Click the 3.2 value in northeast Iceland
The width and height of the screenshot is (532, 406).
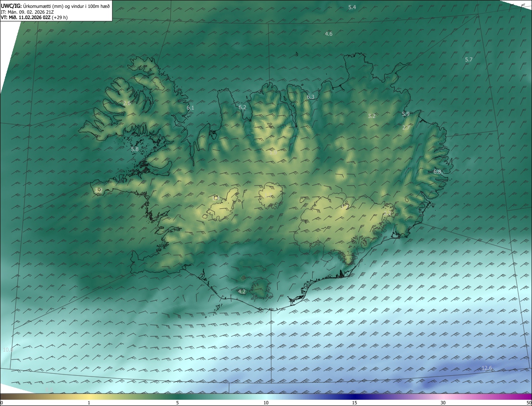pos(372,116)
